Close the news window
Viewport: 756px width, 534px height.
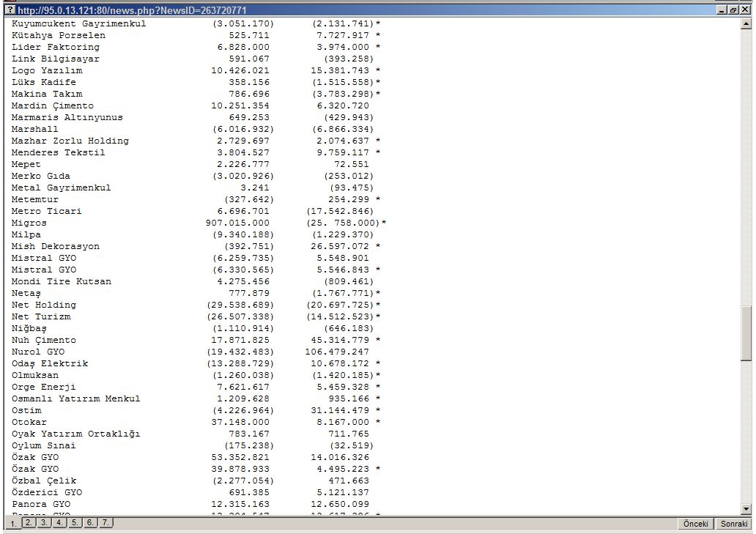click(745, 10)
